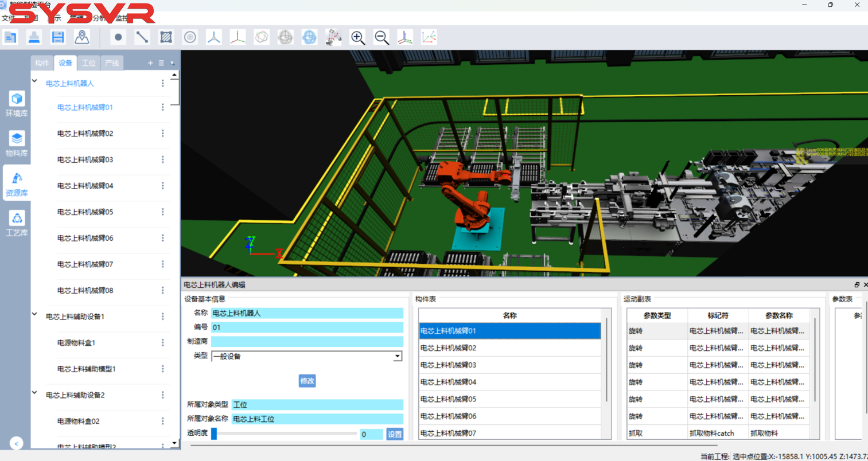This screenshot has height=461, width=868.
Task: Zoom out using the magnifier minus icon
Action: (382, 38)
